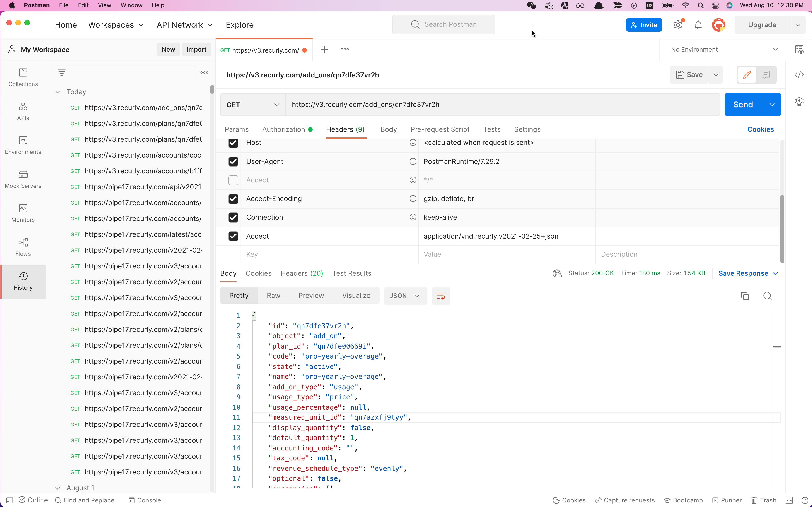
Task: Select the Raw response view
Action: (273, 295)
